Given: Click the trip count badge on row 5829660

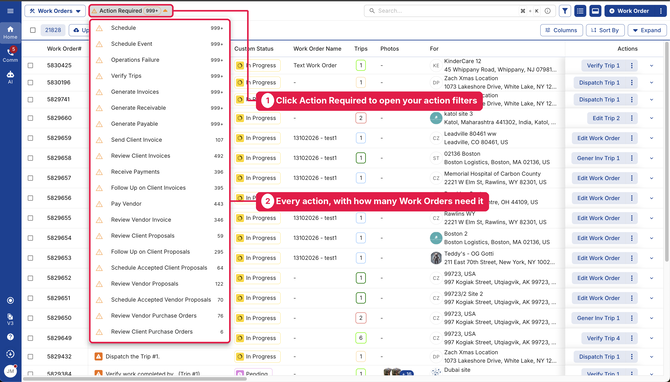Looking at the screenshot, I should point(361,118).
